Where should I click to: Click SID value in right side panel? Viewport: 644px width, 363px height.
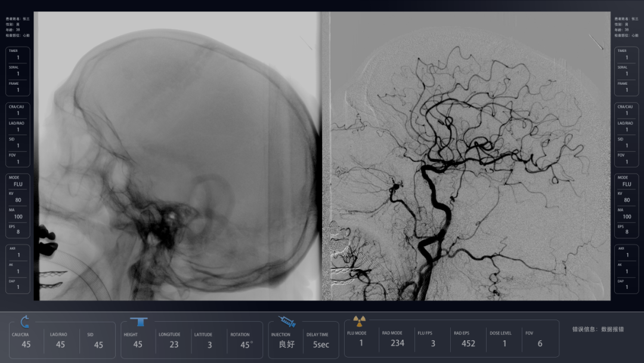[627, 146]
